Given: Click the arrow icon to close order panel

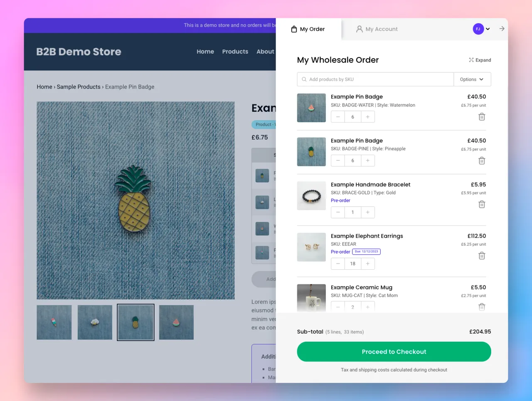Looking at the screenshot, I should click(502, 29).
